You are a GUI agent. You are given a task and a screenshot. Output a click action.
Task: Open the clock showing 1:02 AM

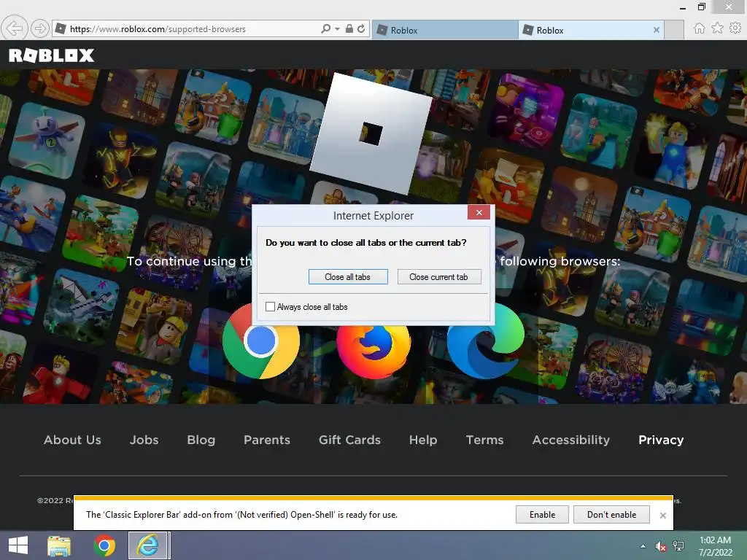715,546
